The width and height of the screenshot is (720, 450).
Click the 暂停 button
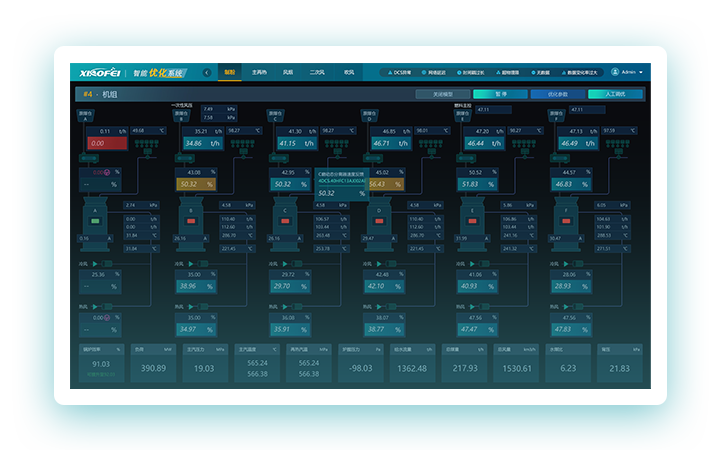[501, 94]
